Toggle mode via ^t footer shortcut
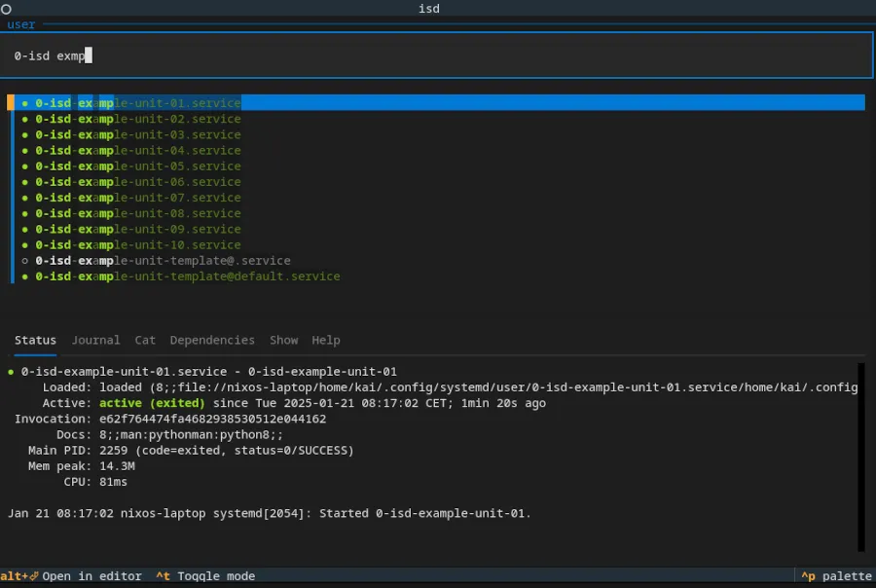This screenshot has height=588, width=876. (205, 576)
